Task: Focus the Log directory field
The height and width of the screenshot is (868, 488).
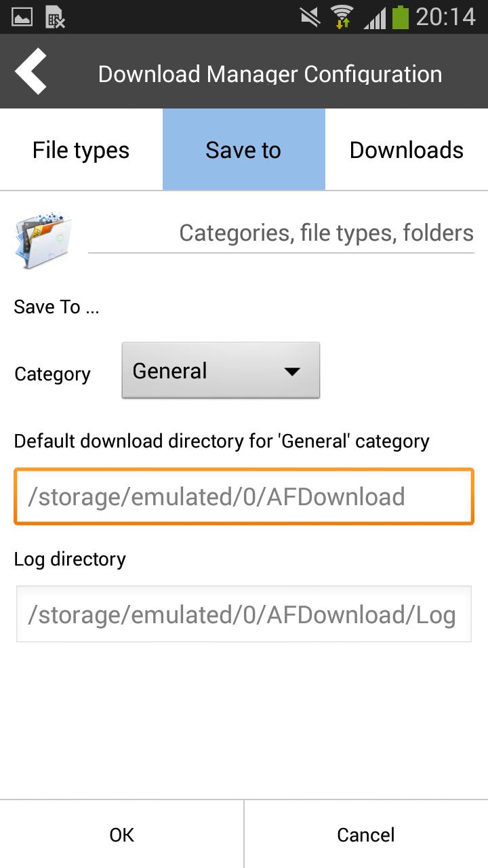Action: (244, 614)
